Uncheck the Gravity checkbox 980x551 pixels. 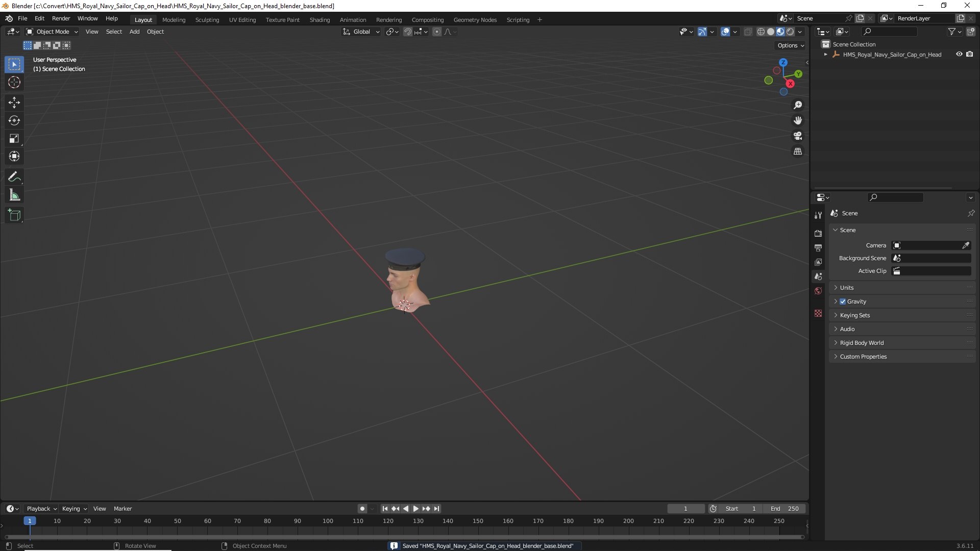point(843,302)
